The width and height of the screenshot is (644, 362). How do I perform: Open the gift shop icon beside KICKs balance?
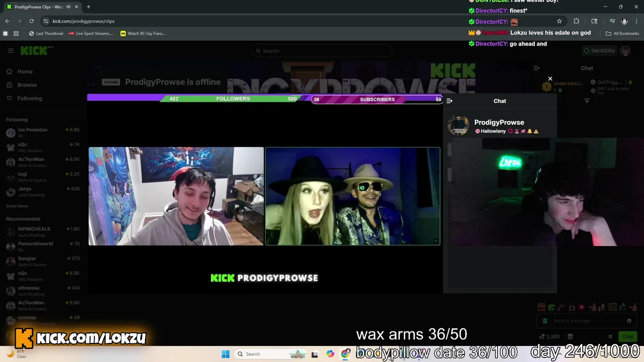[570, 337]
